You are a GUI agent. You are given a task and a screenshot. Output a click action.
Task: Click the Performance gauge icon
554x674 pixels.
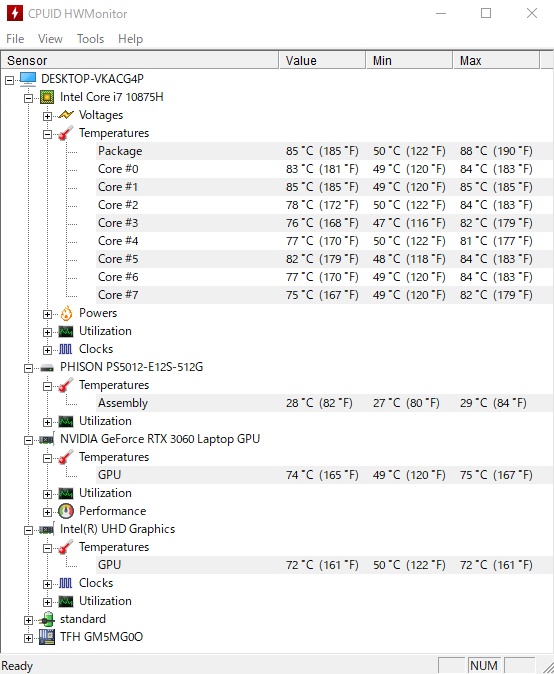pyautogui.click(x=66, y=511)
